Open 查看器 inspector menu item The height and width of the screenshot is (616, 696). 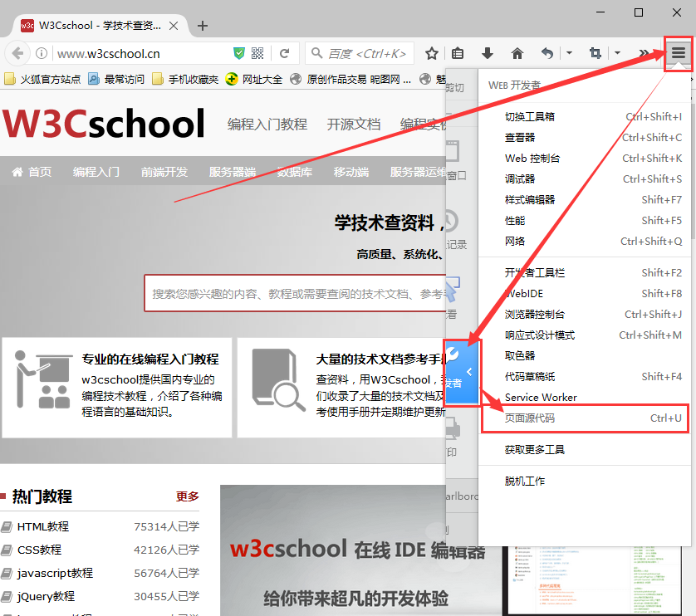click(585, 138)
